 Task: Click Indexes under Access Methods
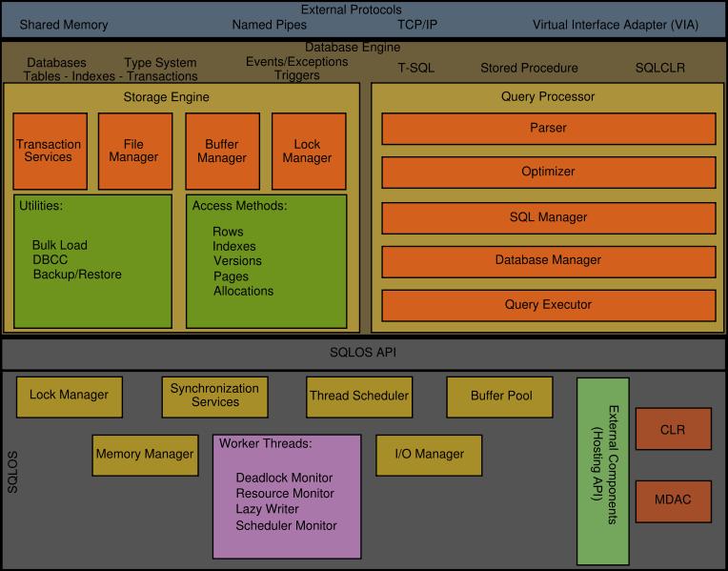click(x=234, y=246)
